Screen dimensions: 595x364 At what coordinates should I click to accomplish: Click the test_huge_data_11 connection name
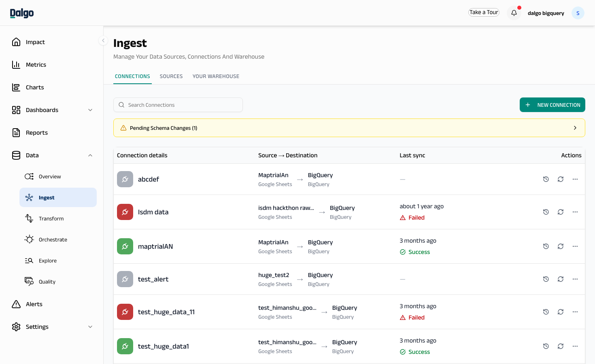pos(166,312)
